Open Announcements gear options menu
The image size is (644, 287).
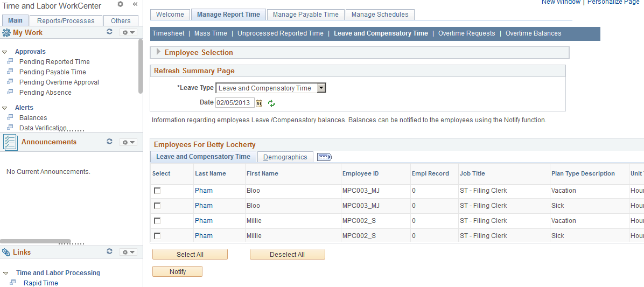pos(128,142)
